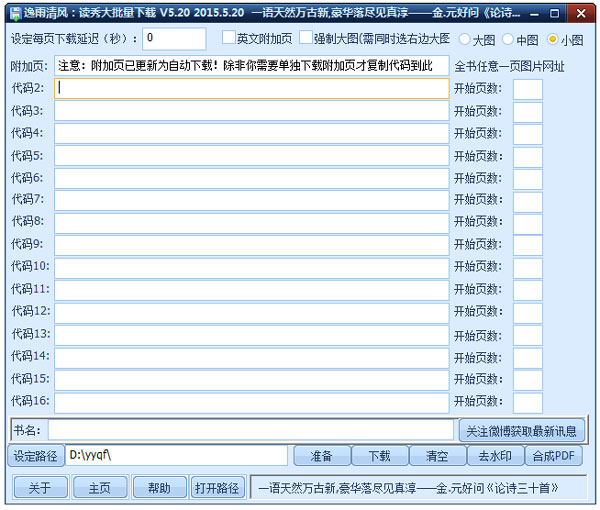This screenshot has height=510, width=600.
Task: Focus the 代码2 input field
Action: [251, 88]
